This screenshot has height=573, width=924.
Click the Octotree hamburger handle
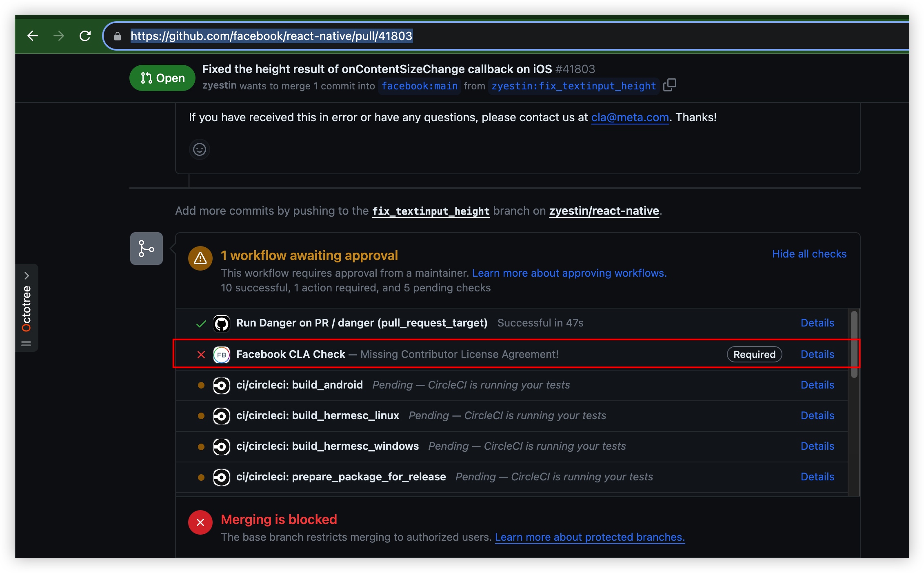point(26,344)
